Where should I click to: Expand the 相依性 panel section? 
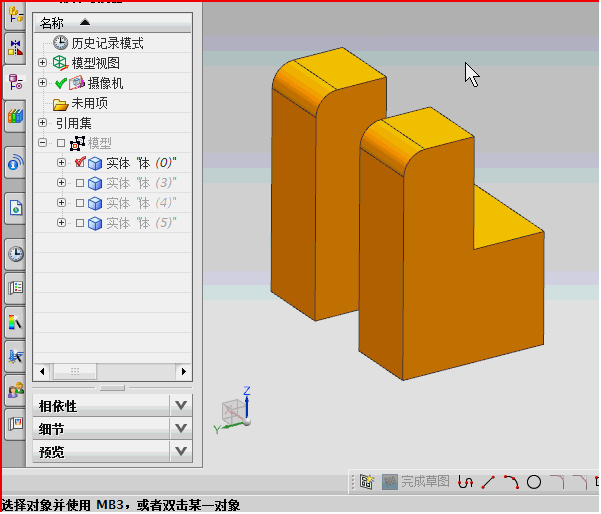tap(180, 405)
